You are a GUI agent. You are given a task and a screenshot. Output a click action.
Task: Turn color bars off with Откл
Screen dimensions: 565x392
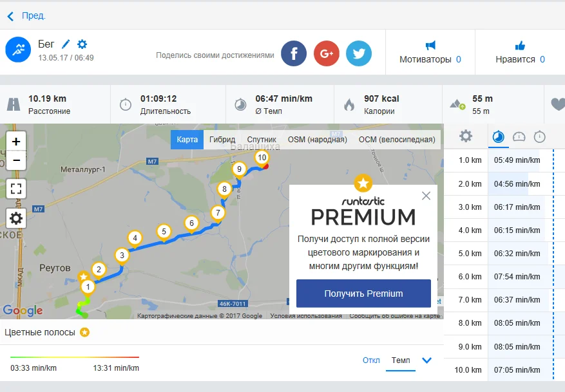(x=371, y=360)
